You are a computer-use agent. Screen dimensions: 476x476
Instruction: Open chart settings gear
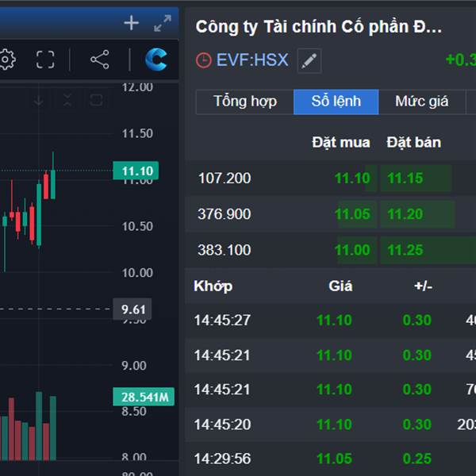(x=7, y=59)
